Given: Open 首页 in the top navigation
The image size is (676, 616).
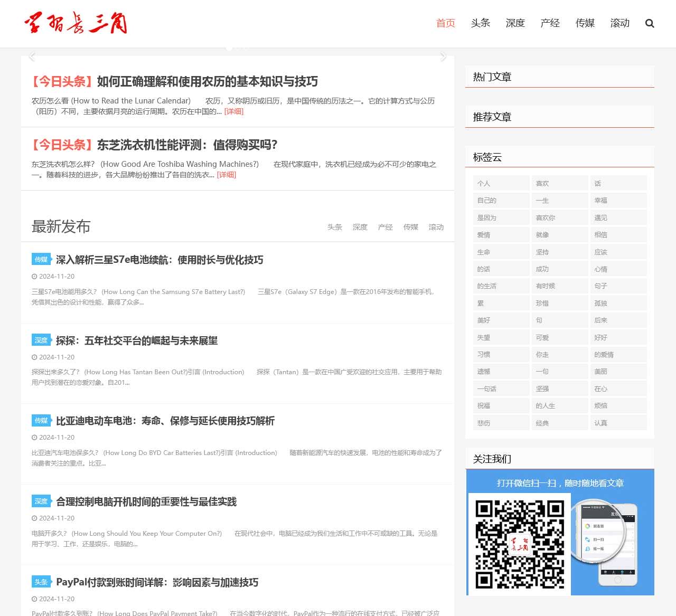Looking at the screenshot, I should tap(446, 23).
